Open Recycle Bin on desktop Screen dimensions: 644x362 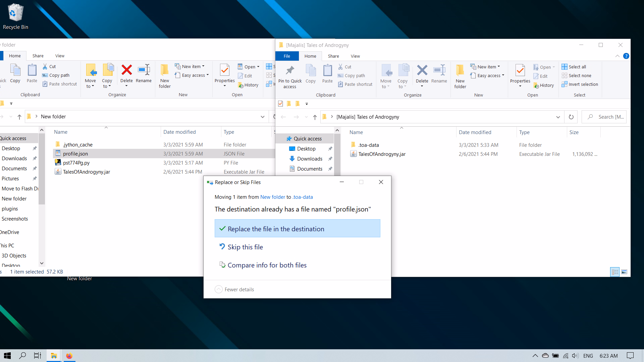[15, 17]
